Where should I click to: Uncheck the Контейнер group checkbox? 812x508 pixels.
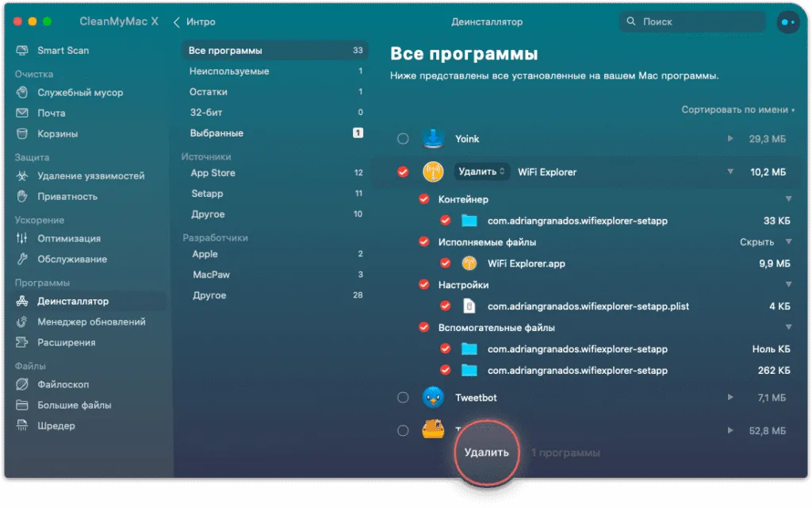(424, 199)
